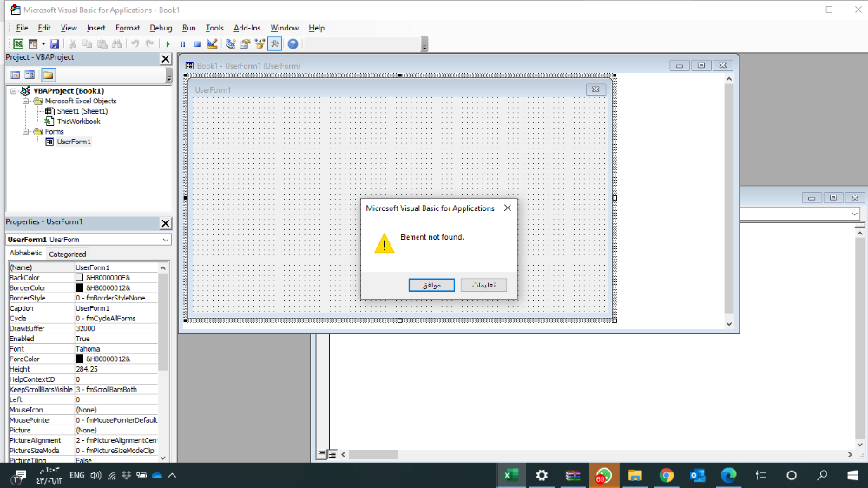Click code window horizontal scroll right arrow
The width and height of the screenshot is (868, 488).
850,454
